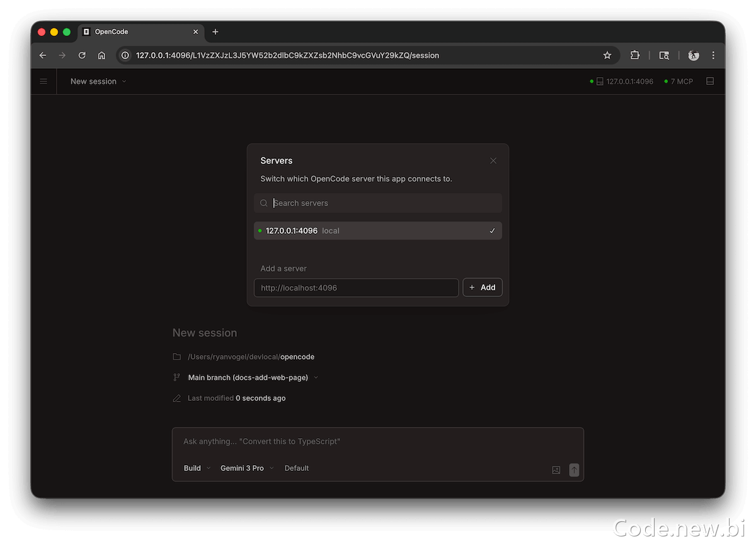Focus the Search servers field
The width and height of the screenshot is (756, 539).
point(378,203)
